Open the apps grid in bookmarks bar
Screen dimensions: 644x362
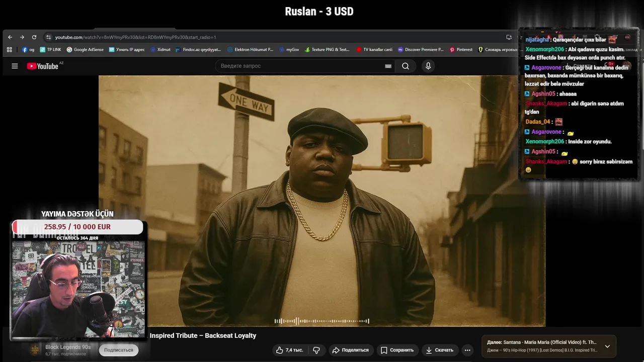[9, 50]
